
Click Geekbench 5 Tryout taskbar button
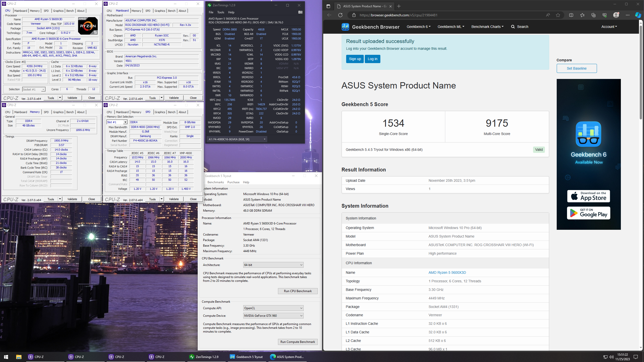pos(247,357)
